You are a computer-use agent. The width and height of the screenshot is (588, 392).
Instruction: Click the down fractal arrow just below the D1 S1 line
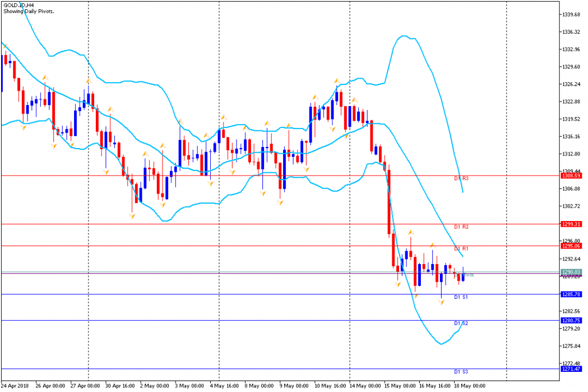tap(442, 302)
